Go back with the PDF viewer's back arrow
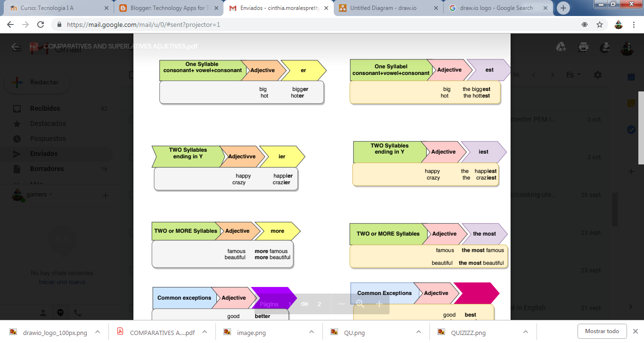The height and width of the screenshot is (343, 644). click(16, 47)
